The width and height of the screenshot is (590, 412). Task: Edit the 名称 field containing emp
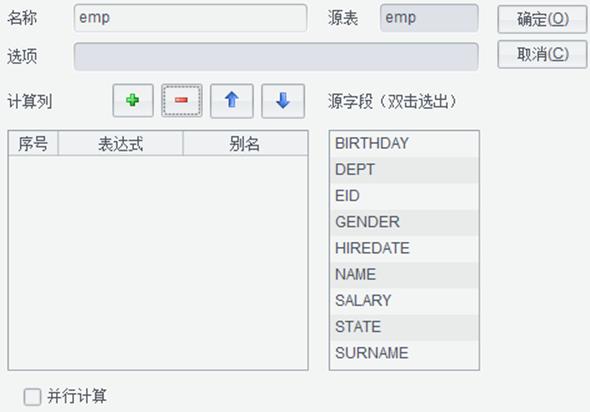pos(190,18)
